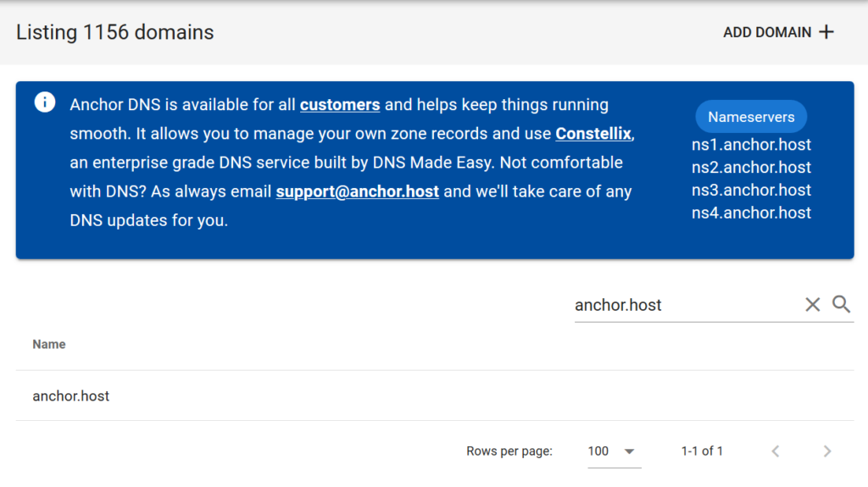868x487 pixels.
Task: Open the anchor.host domain row
Action: click(71, 396)
